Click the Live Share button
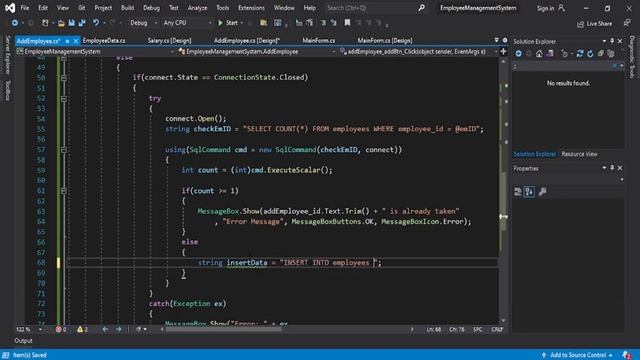The height and width of the screenshot is (360, 640). [594, 24]
